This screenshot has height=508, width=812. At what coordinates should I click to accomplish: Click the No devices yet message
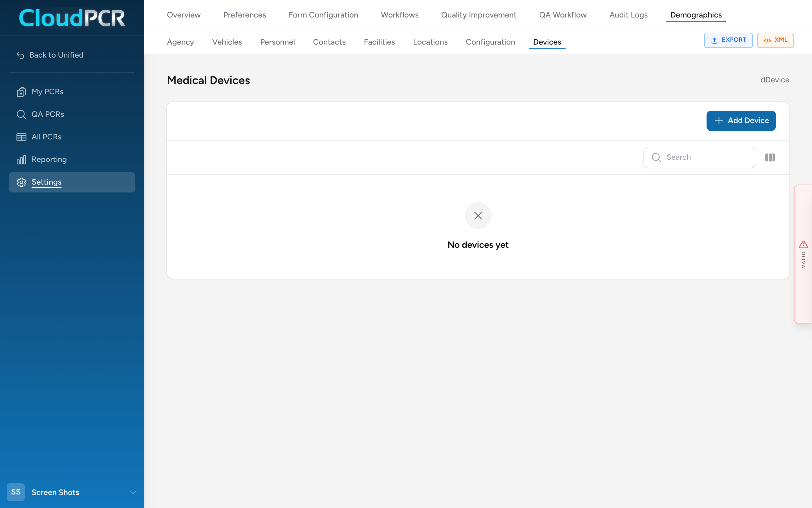(x=478, y=245)
